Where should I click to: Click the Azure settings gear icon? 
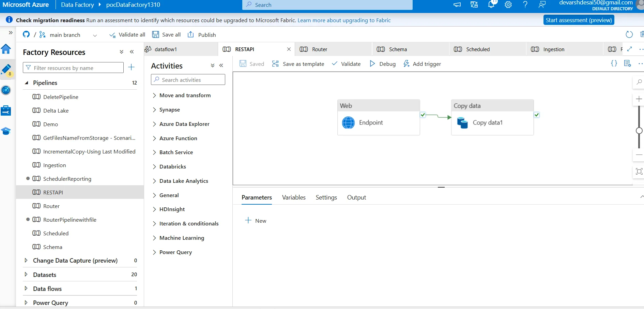click(508, 5)
